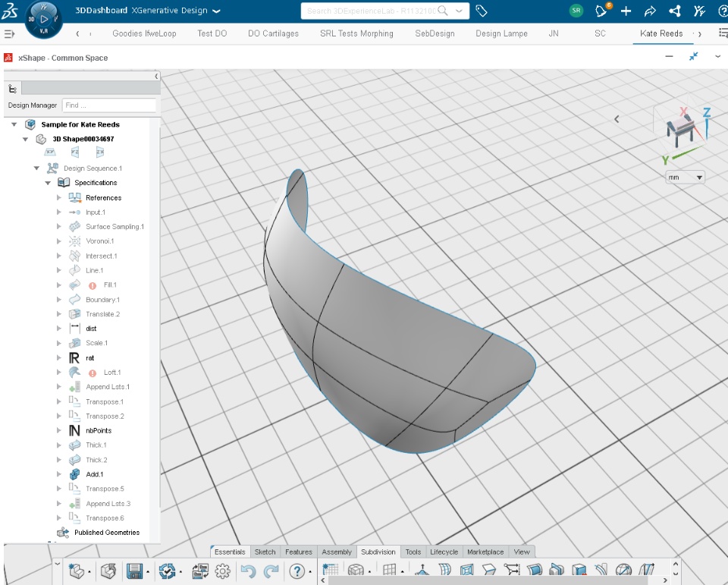The width and height of the screenshot is (728, 585).
Task: Select the Loft.1 item in the tree
Action: click(x=111, y=373)
